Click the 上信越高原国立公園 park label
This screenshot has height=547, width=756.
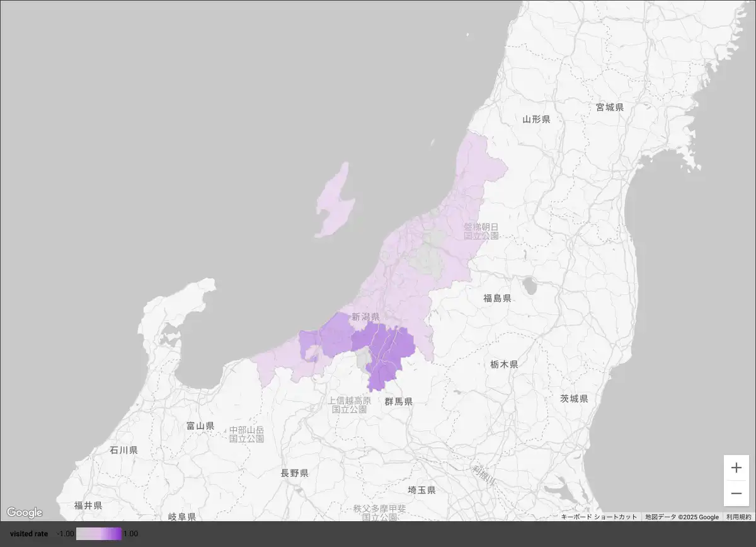(349, 405)
